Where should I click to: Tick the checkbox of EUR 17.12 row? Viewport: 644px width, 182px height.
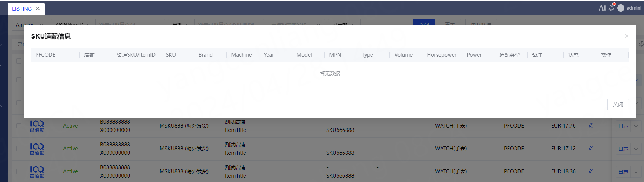[x=19, y=149]
